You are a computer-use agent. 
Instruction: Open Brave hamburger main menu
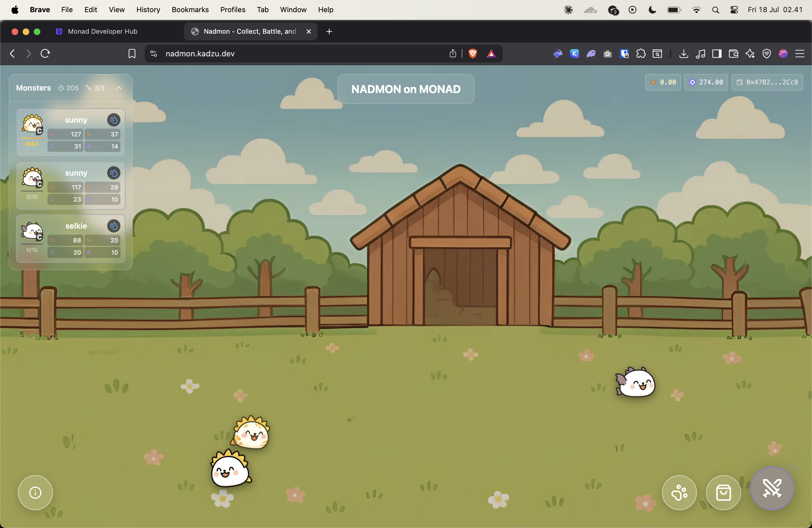pyautogui.click(x=800, y=54)
